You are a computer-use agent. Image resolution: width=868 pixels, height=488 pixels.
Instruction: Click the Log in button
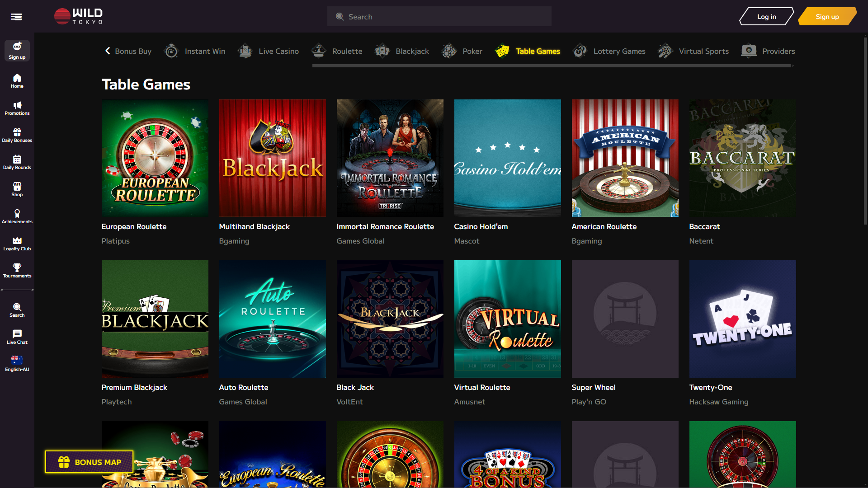(767, 17)
